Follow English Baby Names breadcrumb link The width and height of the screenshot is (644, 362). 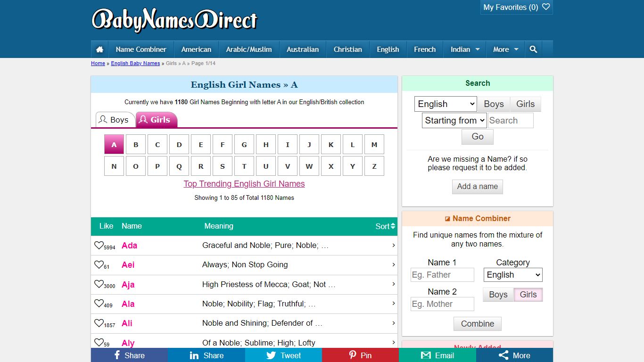point(135,63)
